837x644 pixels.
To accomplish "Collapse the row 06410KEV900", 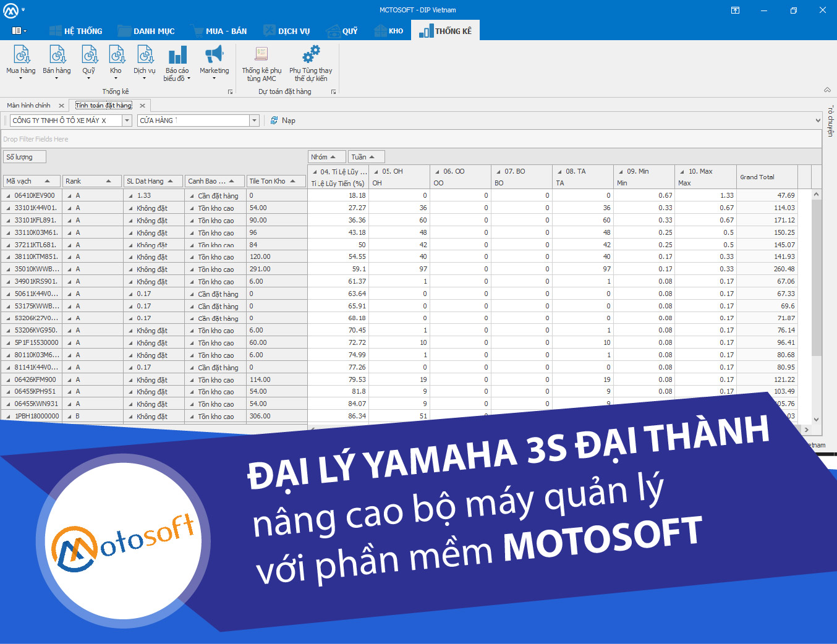I will 8,196.
